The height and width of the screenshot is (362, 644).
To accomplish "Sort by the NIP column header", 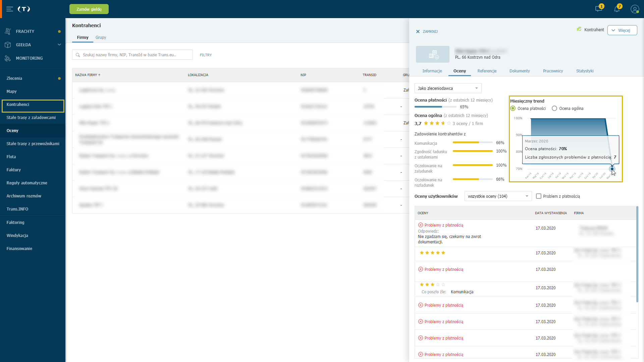I will click(303, 75).
